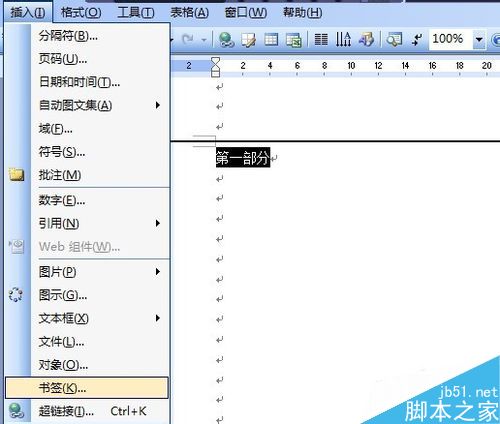This screenshot has width=500, height=424.
Task: Open the 表格(A) menu
Action: point(189,13)
